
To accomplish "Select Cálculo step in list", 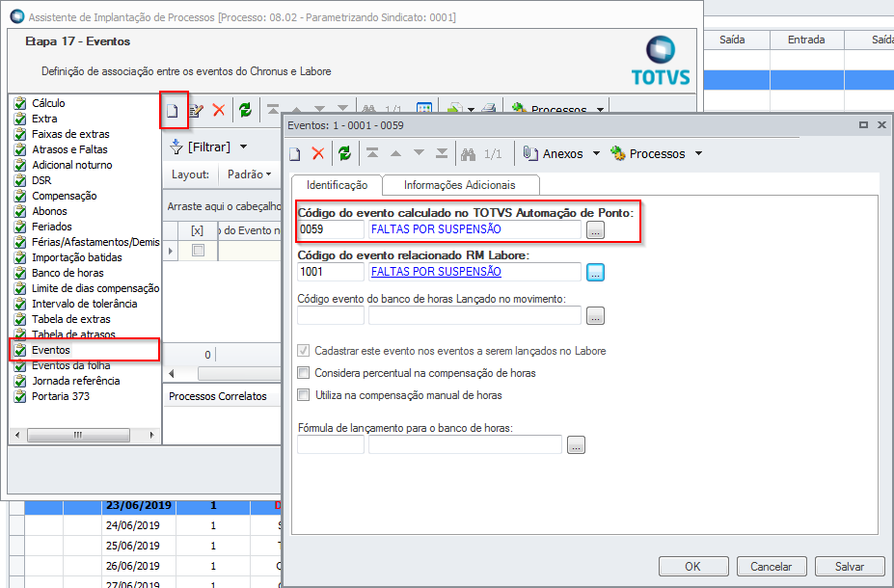I will click(x=48, y=103).
